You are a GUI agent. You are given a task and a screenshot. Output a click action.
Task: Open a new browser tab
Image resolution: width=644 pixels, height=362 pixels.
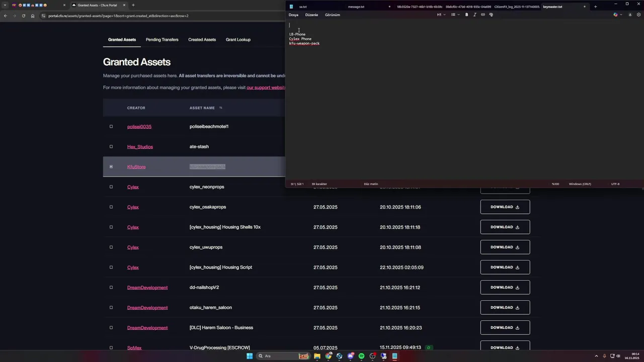point(133,5)
